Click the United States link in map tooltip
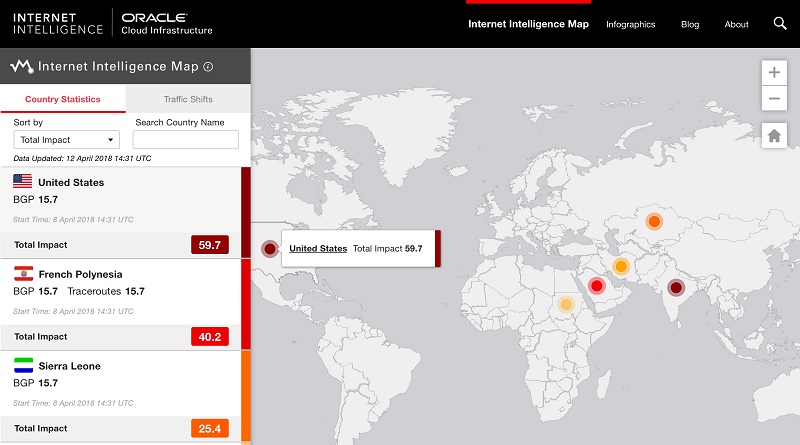The image size is (800, 445). (318, 249)
